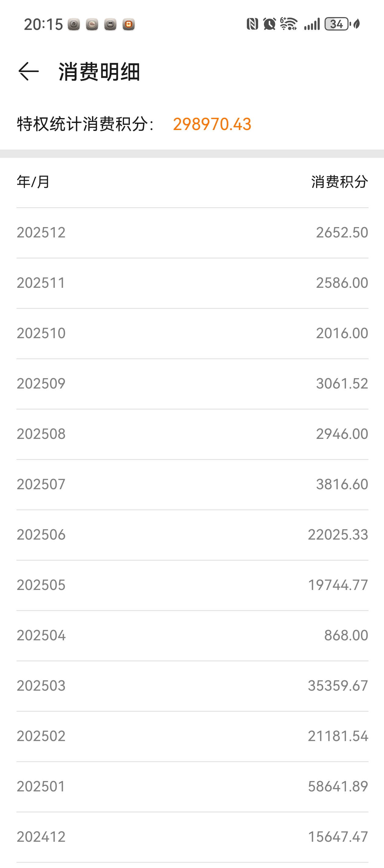Tap the 消费明细 page title

(99, 72)
